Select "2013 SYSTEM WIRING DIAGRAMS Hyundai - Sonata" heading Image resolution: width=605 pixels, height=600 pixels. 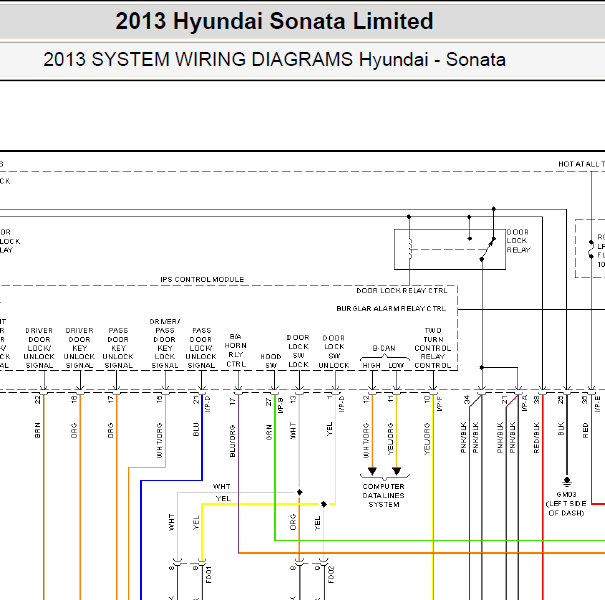click(274, 60)
